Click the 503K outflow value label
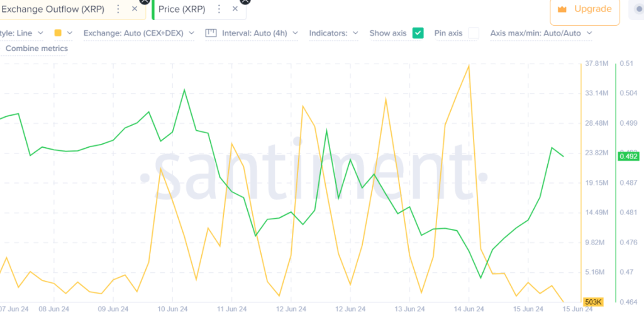The height and width of the screenshot is (320, 644). [x=592, y=302]
